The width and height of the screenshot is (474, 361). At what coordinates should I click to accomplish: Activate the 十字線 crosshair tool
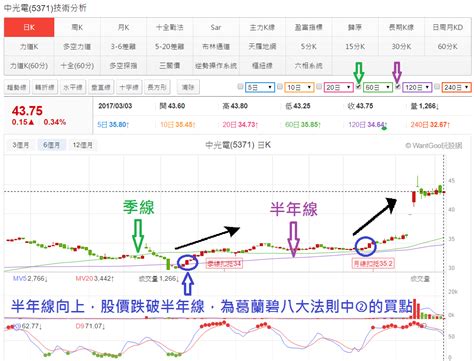(x=129, y=87)
